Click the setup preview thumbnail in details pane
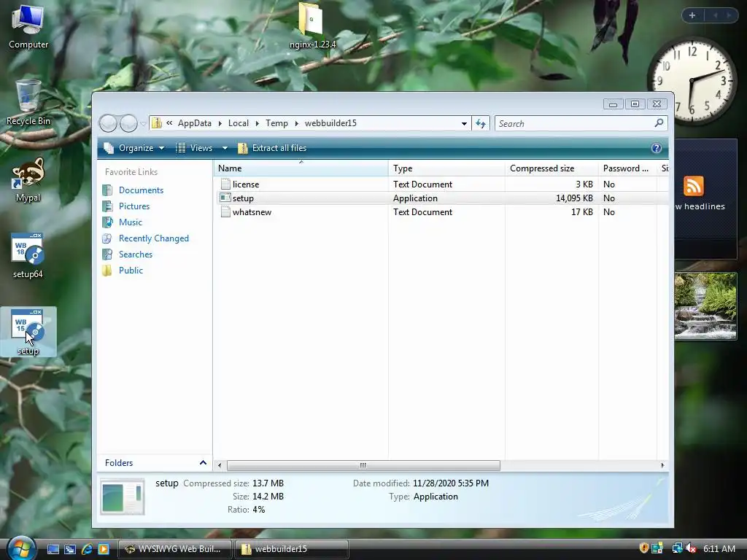The width and height of the screenshot is (747, 560). click(x=123, y=497)
